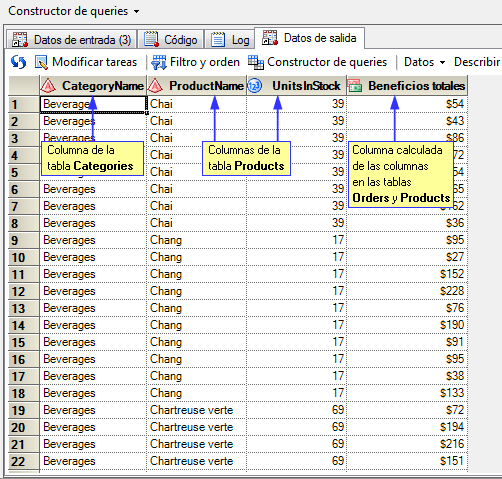This screenshot has width=502, height=479.
Task: Click the Filtro y orden funnel icon
Action: click(x=159, y=62)
